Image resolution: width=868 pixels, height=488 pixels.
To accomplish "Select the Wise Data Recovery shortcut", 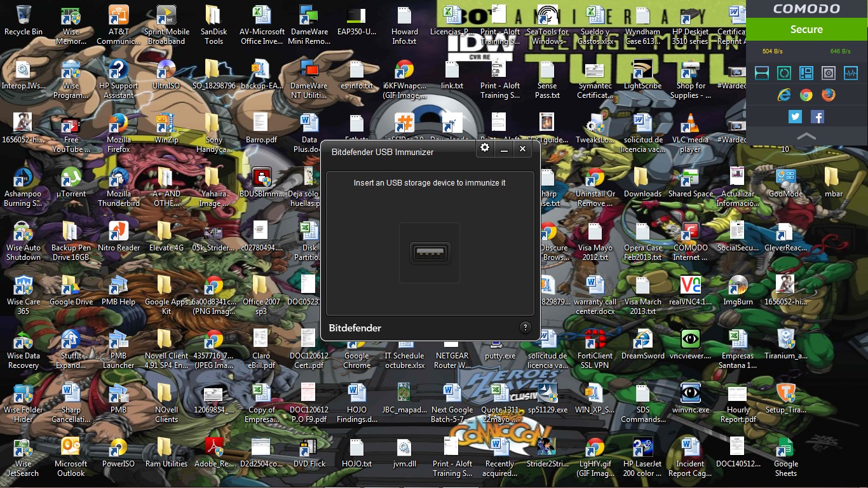I will pyautogui.click(x=24, y=349).
